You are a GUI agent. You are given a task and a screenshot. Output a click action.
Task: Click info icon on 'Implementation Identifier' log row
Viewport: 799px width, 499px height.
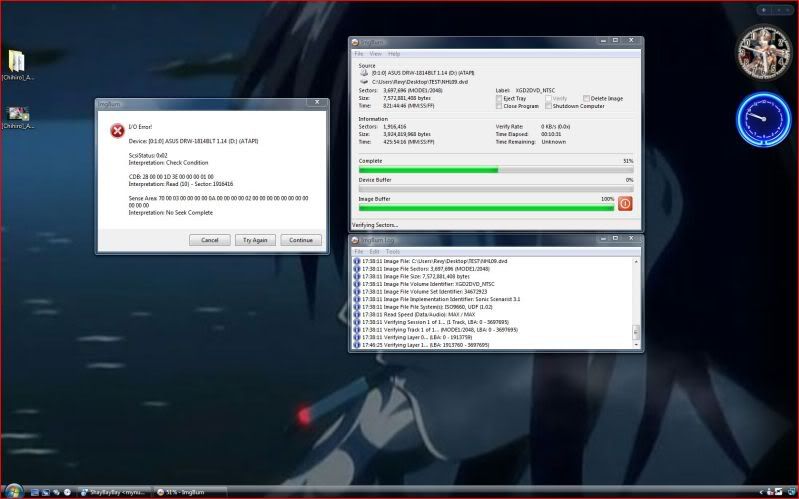(357, 299)
